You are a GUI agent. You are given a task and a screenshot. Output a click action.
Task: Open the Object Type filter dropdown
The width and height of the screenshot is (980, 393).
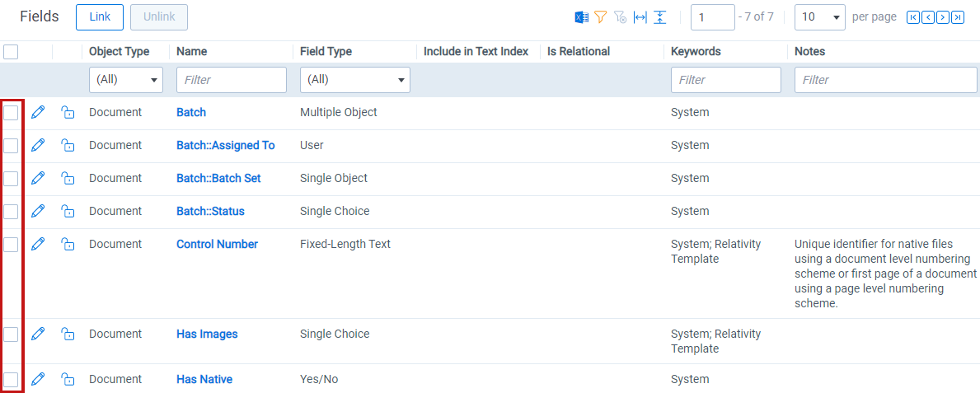point(126,80)
